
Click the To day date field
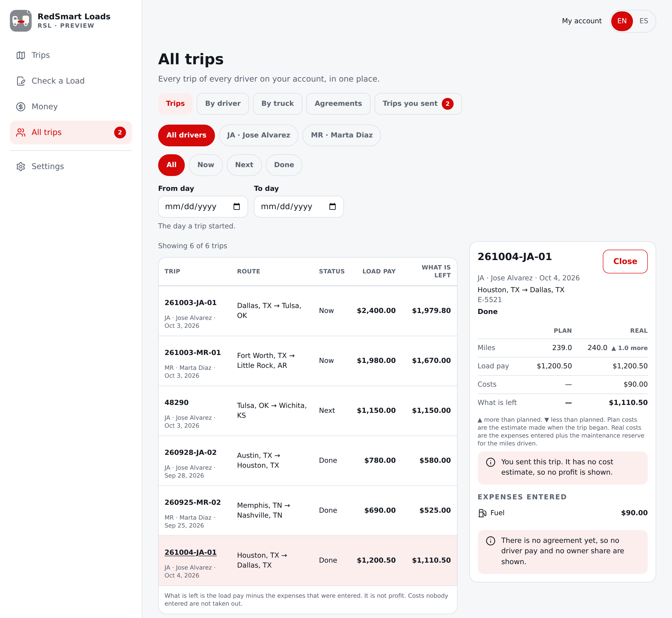click(x=299, y=207)
